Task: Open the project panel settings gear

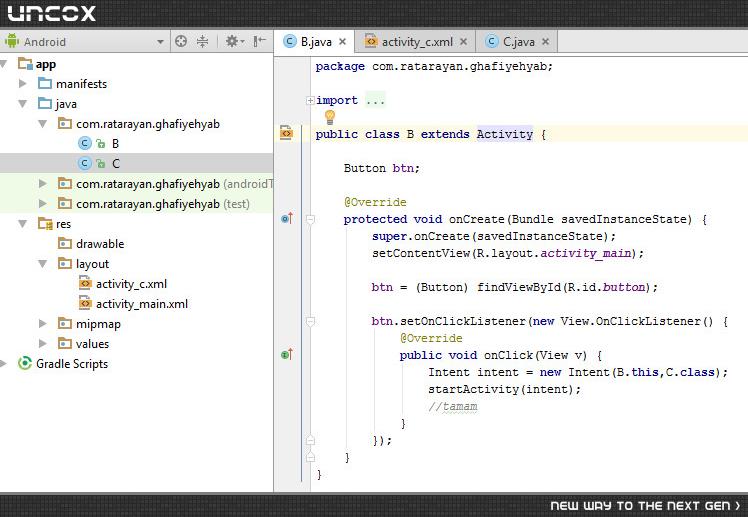Action: pyautogui.click(x=234, y=41)
